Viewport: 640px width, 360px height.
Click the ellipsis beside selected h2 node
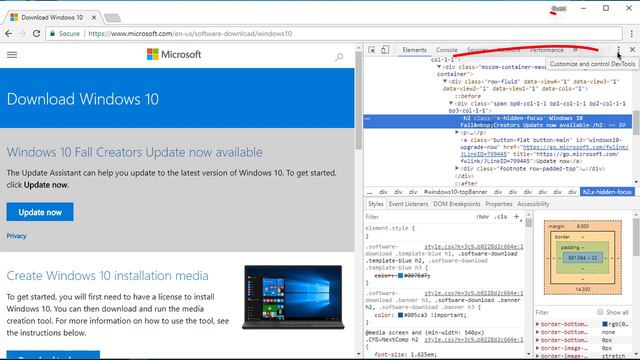point(367,118)
